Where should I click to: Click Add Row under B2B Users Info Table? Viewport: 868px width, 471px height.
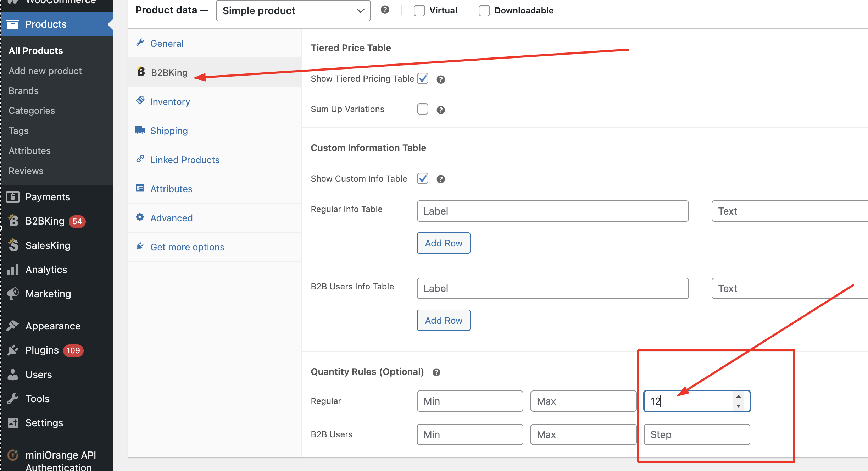click(444, 320)
